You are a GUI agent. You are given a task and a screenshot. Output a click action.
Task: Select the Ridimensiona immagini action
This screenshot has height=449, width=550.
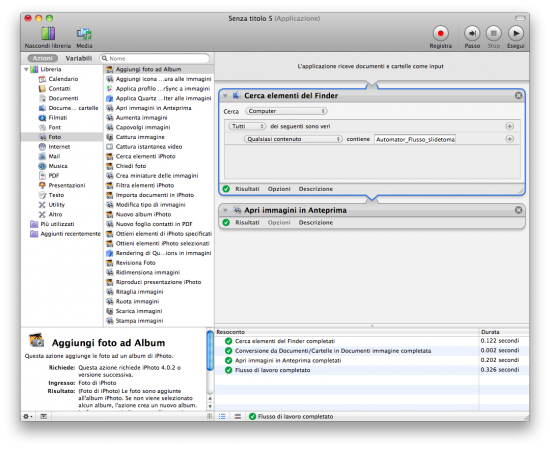[x=148, y=273]
